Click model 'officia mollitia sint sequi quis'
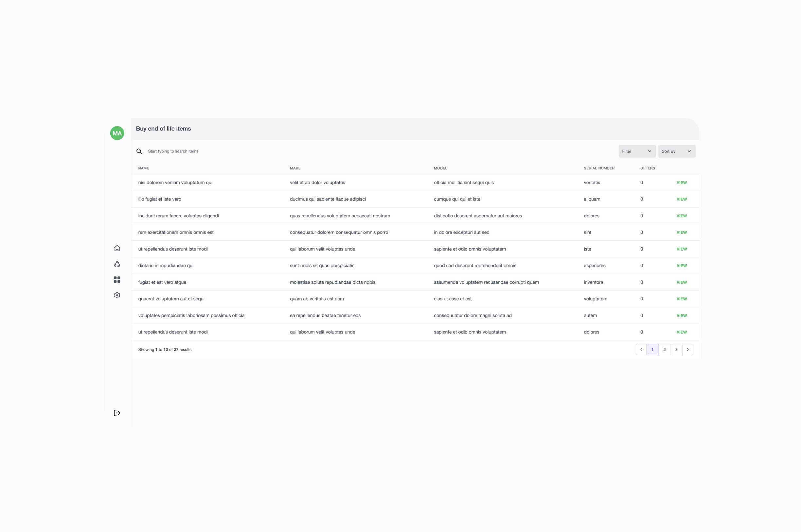Image resolution: width=801 pixels, height=532 pixels. (464, 183)
